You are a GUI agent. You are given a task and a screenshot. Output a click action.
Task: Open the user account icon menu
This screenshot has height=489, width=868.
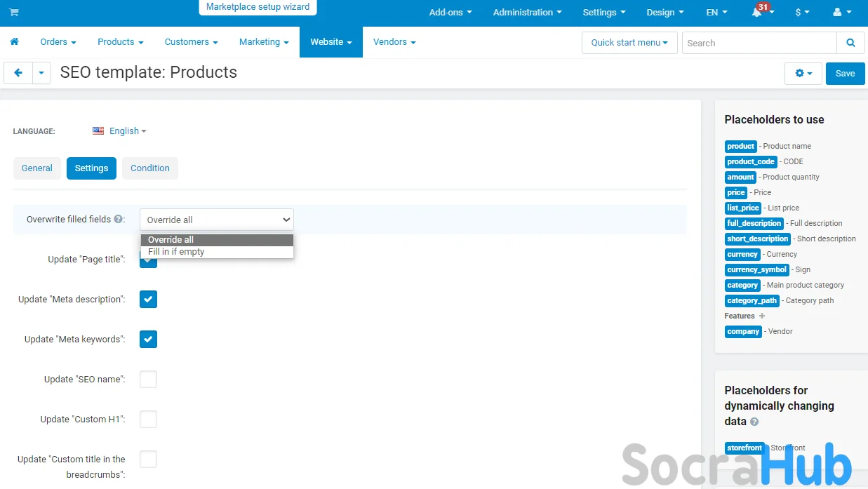(839, 13)
